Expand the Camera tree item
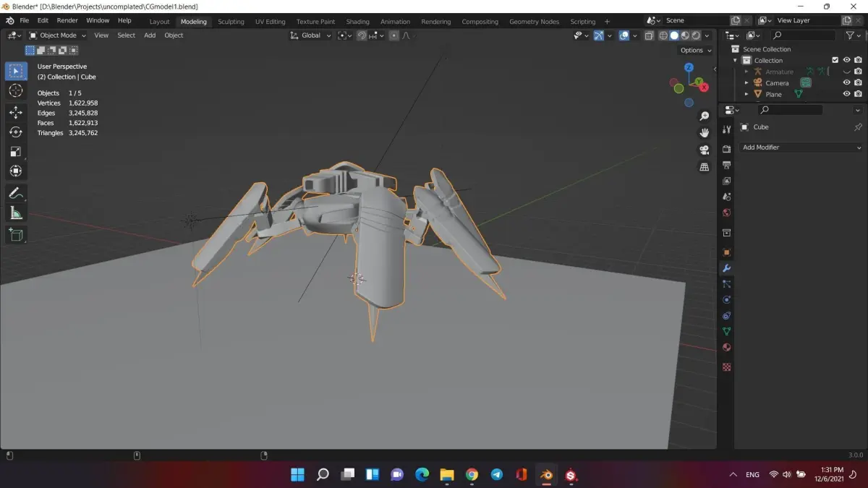868x488 pixels. 746,83
